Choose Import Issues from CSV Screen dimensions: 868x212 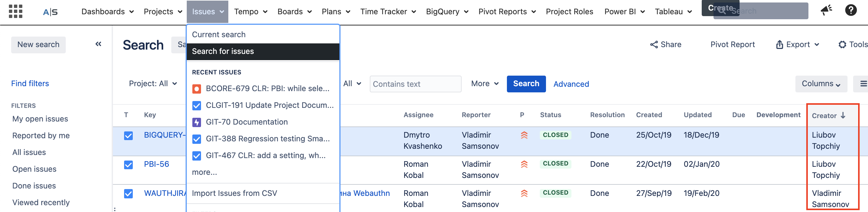tap(234, 193)
